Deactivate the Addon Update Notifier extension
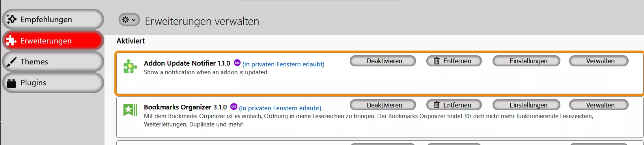 click(x=383, y=61)
